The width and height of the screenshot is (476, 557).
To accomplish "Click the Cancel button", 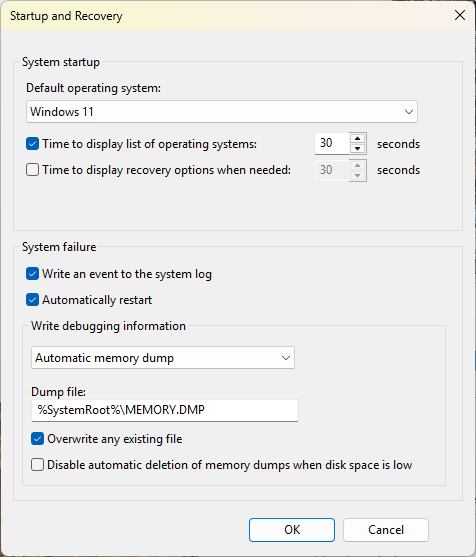I will pyautogui.click(x=386, y=530).
